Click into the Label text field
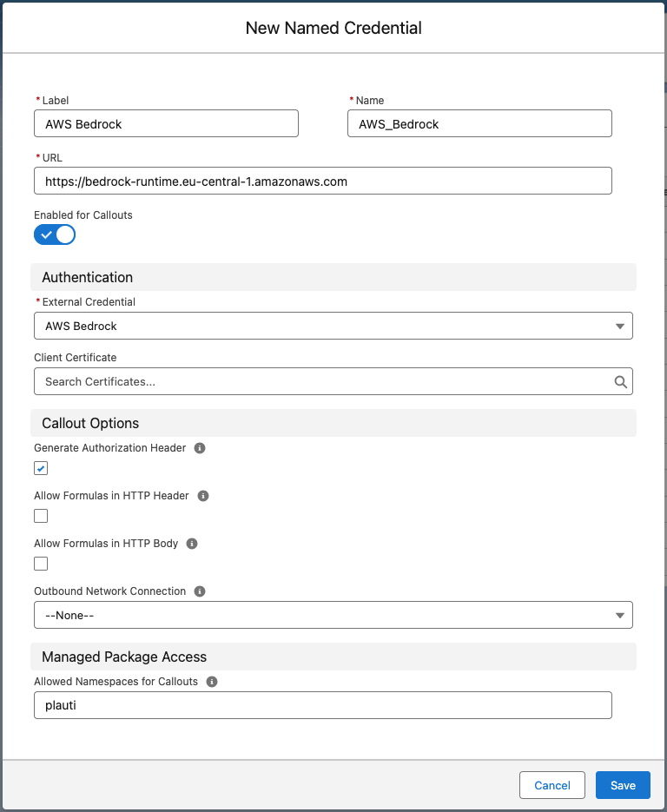Viewport: 667px width, 812px height. coord(166,123)
